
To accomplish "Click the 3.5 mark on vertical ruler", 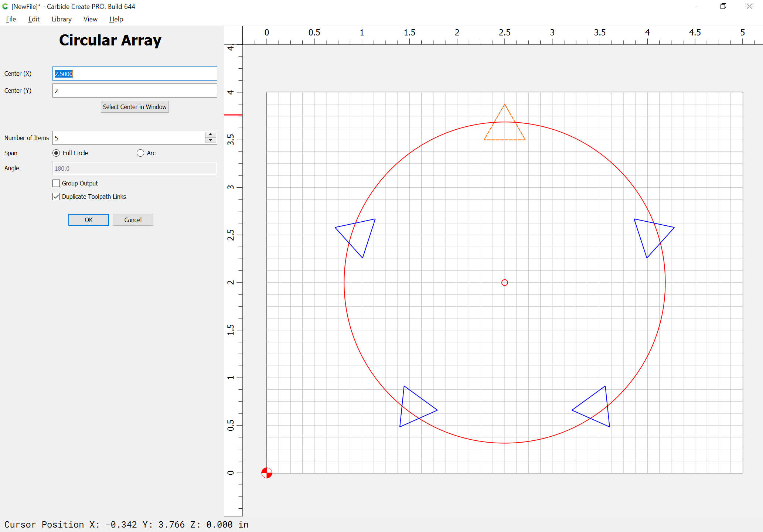I will [x=231, y=140].
